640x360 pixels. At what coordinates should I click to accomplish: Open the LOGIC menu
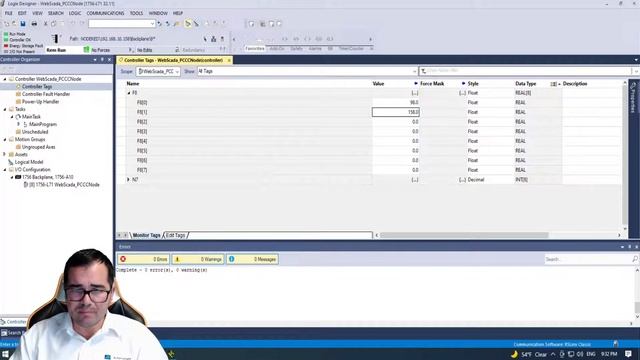pos(75,13)
